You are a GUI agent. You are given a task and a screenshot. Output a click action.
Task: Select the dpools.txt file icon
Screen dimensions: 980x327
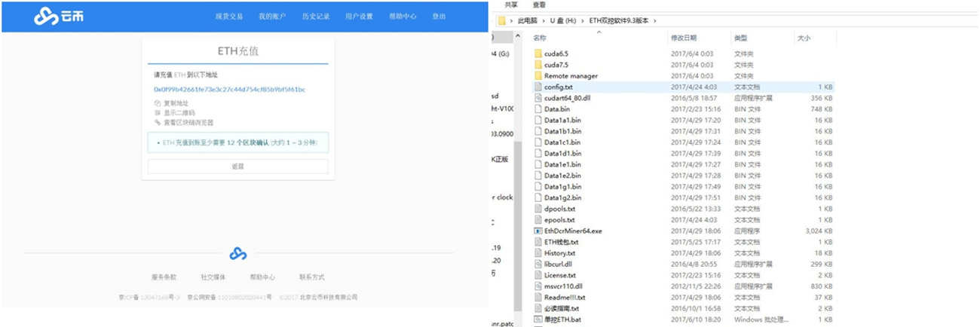click(x=537, y=209)
